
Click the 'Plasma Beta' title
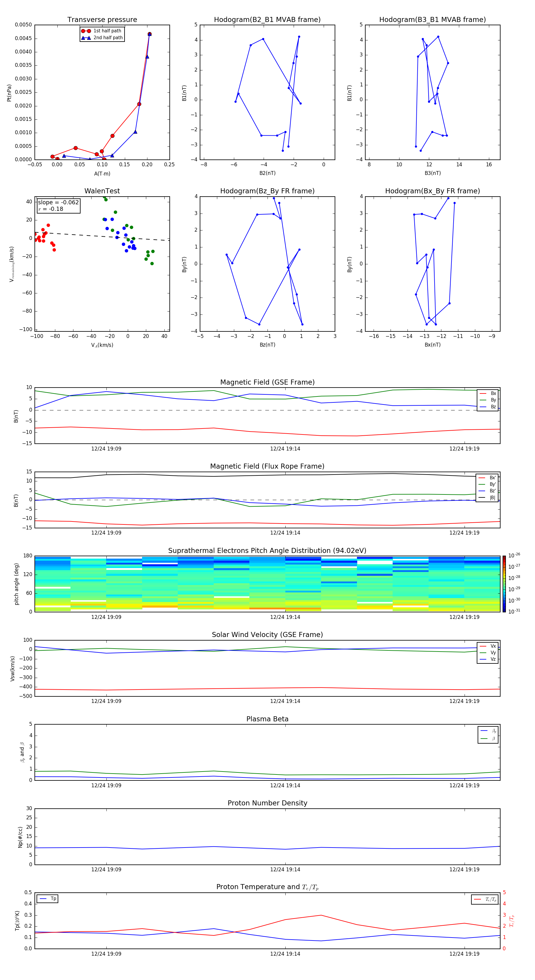click(267, 719)
